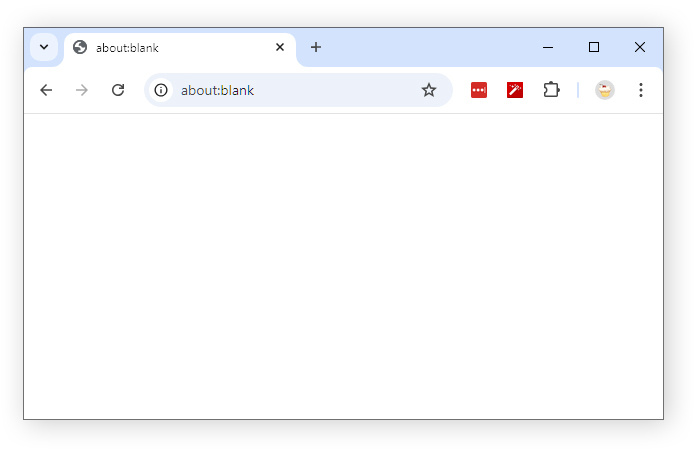Click the LastPass extension icon
The width and height of the screenshot is (695, 454).
click(479, 90)
